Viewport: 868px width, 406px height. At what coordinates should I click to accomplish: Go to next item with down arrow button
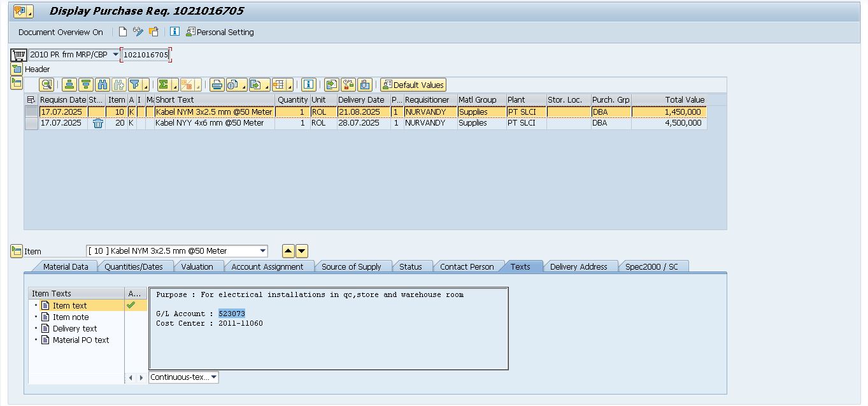pos(302,251)
